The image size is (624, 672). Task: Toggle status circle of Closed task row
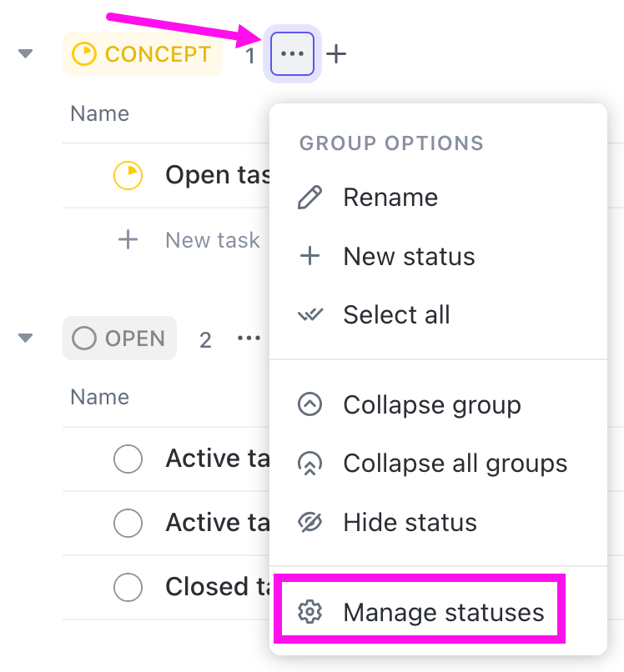tap(128, 587)
